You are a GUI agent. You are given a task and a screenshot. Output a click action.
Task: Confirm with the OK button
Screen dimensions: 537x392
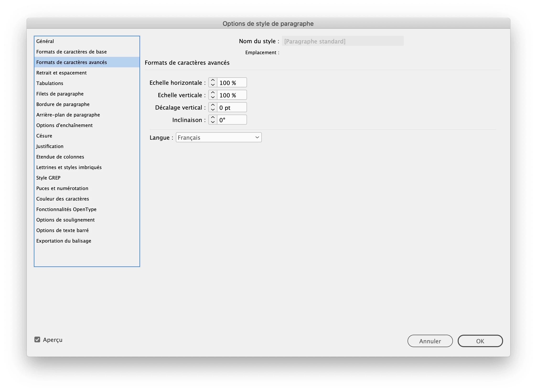pos(480,341)
